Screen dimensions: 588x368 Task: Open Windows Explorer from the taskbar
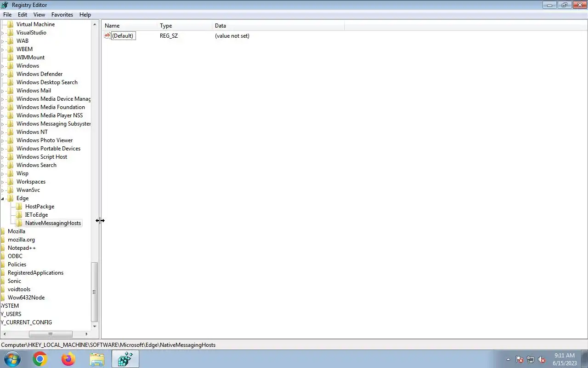tap(97, 359)
